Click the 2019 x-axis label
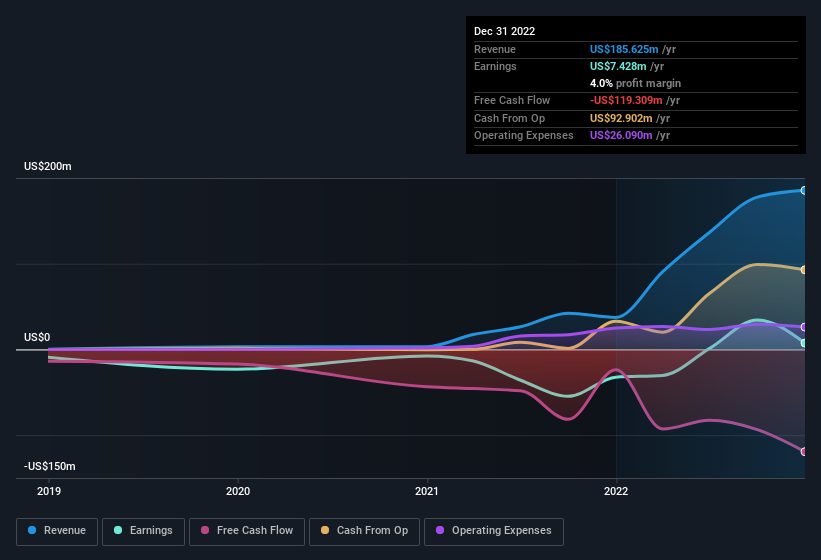The width and height of the screenshot is (821, 560). point(49,491)
